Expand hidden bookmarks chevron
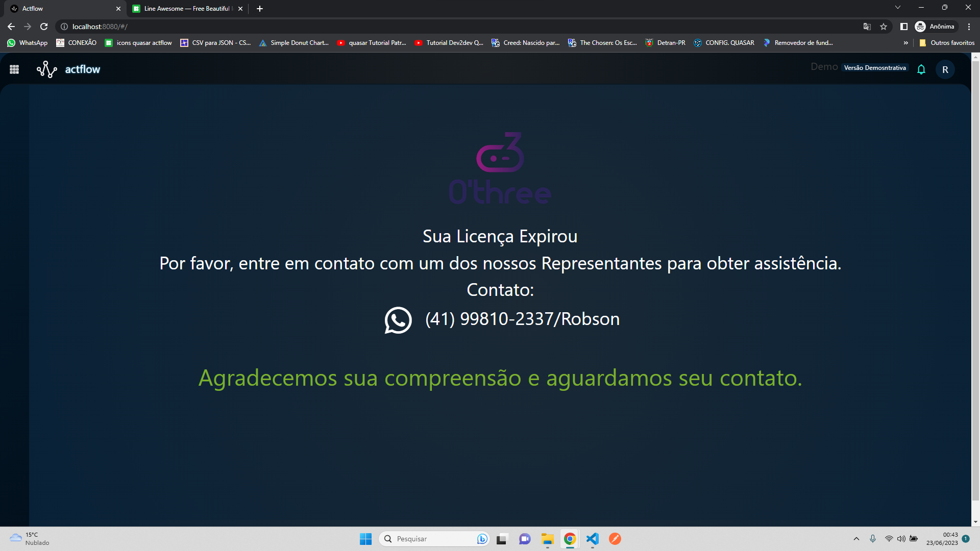Image resolution: width=980 pixels, height=551 pixels. pyautogui.click(x=906, y=43)
